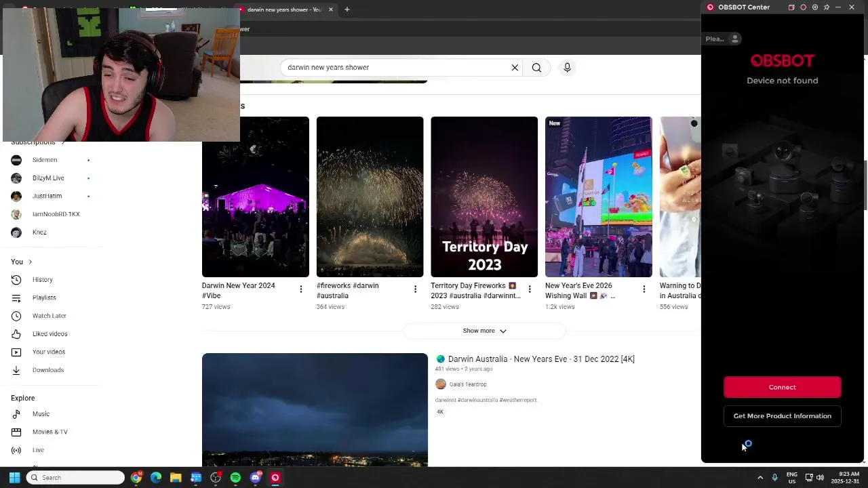Pin the OBSBOT Center window on top
This screenshot has height=488, width=868.
click(826, 7)
